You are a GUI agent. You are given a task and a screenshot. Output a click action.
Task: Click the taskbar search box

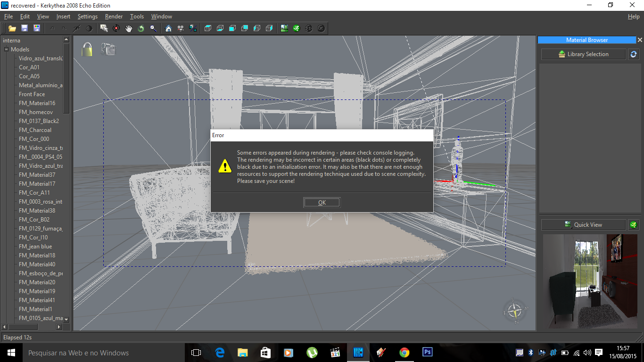point(104,353)
